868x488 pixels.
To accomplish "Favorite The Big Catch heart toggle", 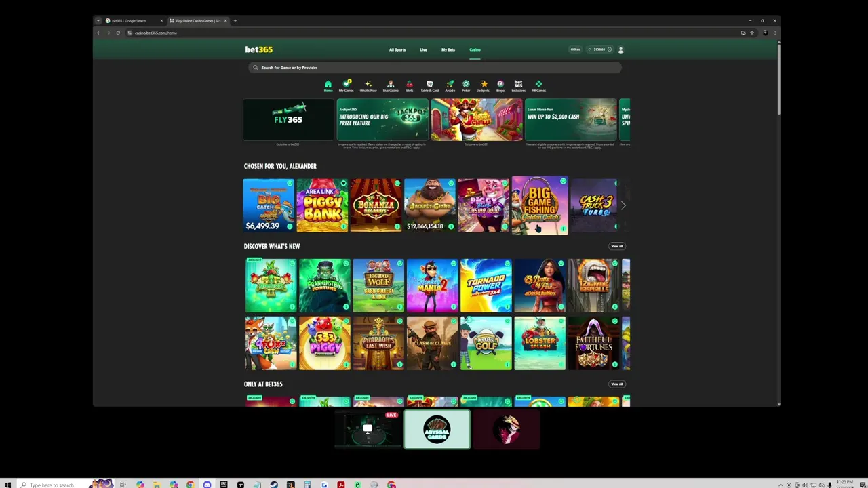I will tap(290, 184).
